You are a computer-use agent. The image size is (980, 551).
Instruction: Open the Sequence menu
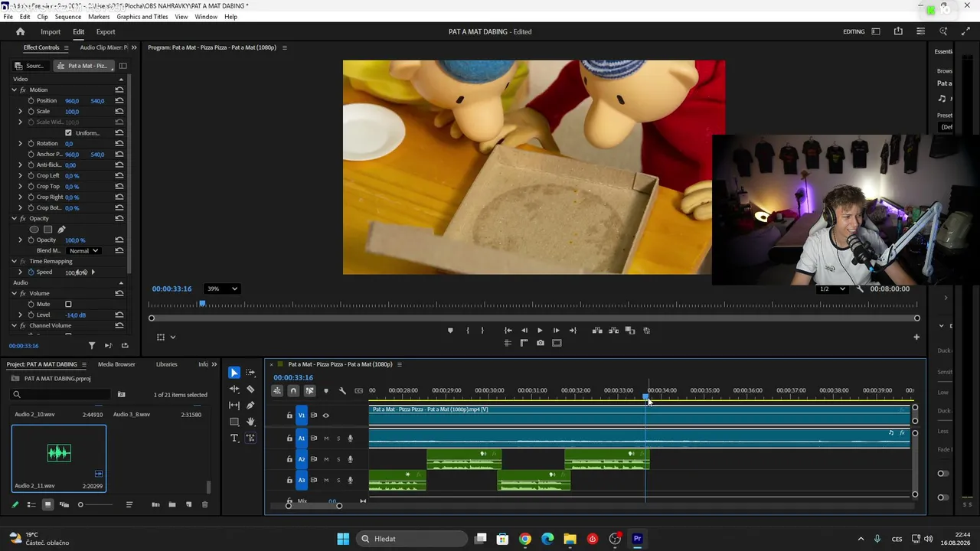(x=68, y=17)
